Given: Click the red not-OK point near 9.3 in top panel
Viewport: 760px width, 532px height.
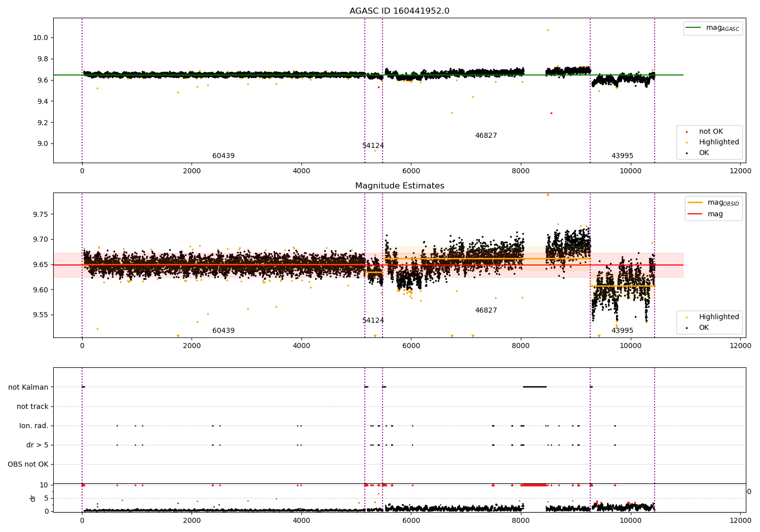Looking at the screenshot, I should (x=551, y=113).
